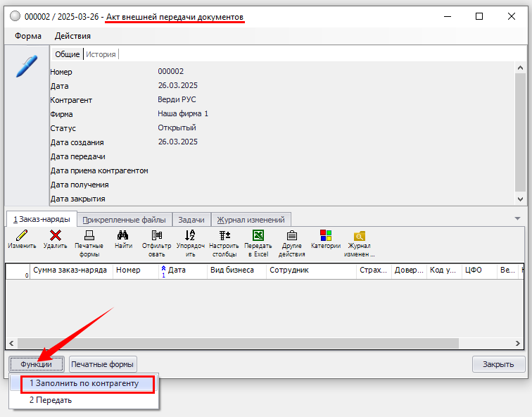Expand the tab strip dropdown arrow
The image size is (532, 417).
tap(518, 219)
